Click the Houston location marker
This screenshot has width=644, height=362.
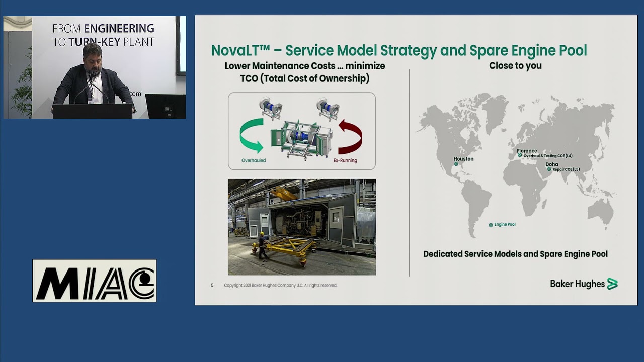(x=456, y=164)
